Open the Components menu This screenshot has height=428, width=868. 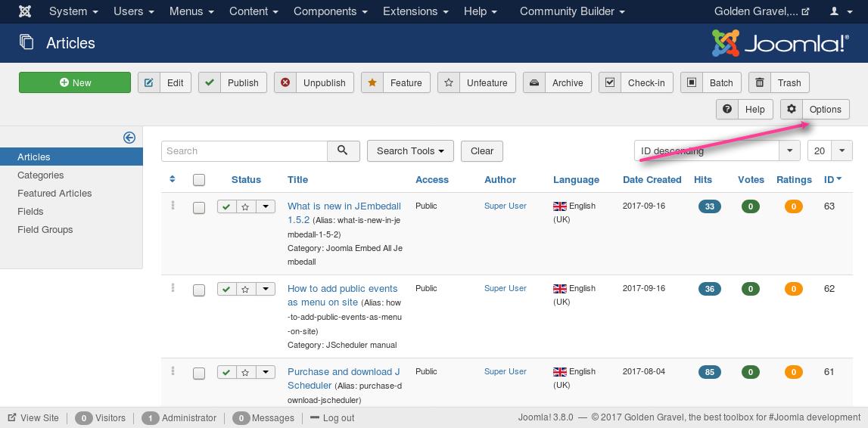click(331, 11)
